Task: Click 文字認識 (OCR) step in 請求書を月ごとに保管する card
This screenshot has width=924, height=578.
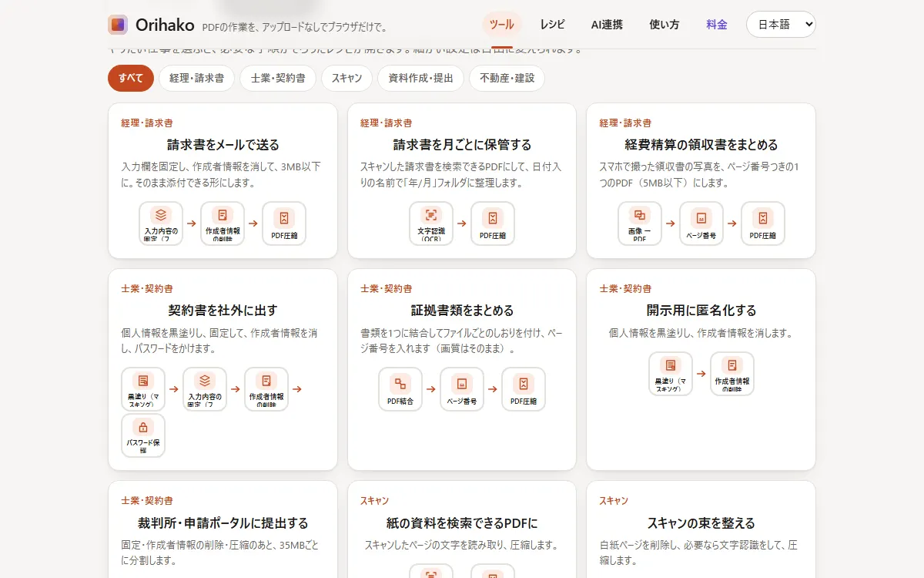Action: pos(431,223)
